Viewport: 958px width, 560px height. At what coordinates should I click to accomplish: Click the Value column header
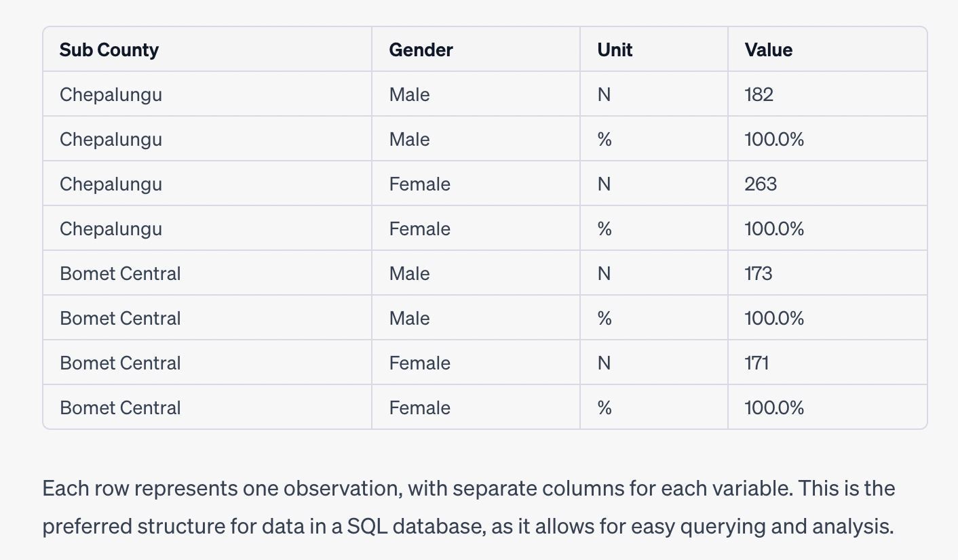[x=768, y=49]
